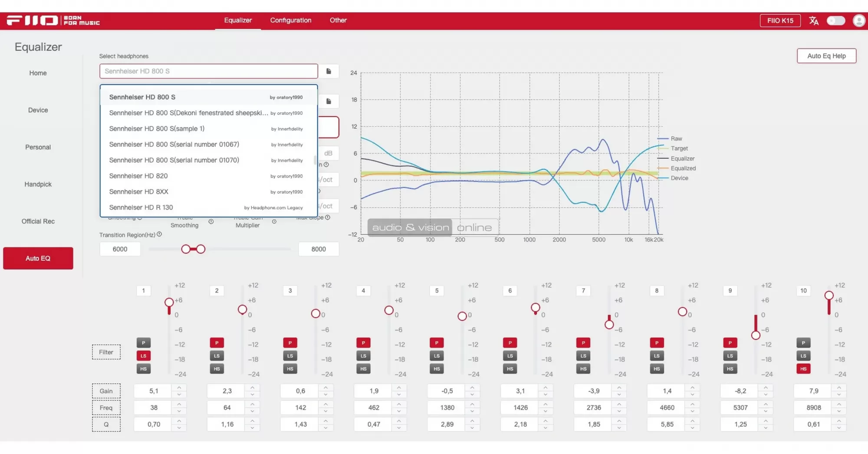Image resolution: width=868 pixels, height=454 pixels.
Task: Select Sennheiser HD 820 from dropdown list
Action: pos(138,176)
